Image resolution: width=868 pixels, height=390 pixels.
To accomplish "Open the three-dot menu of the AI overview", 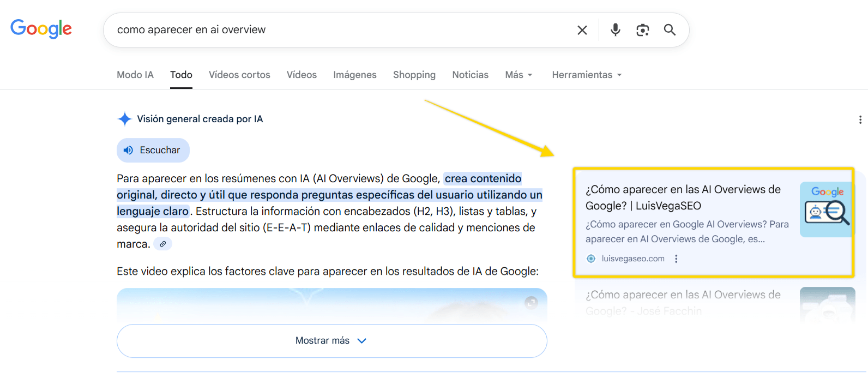I will (x=860, y=119).
